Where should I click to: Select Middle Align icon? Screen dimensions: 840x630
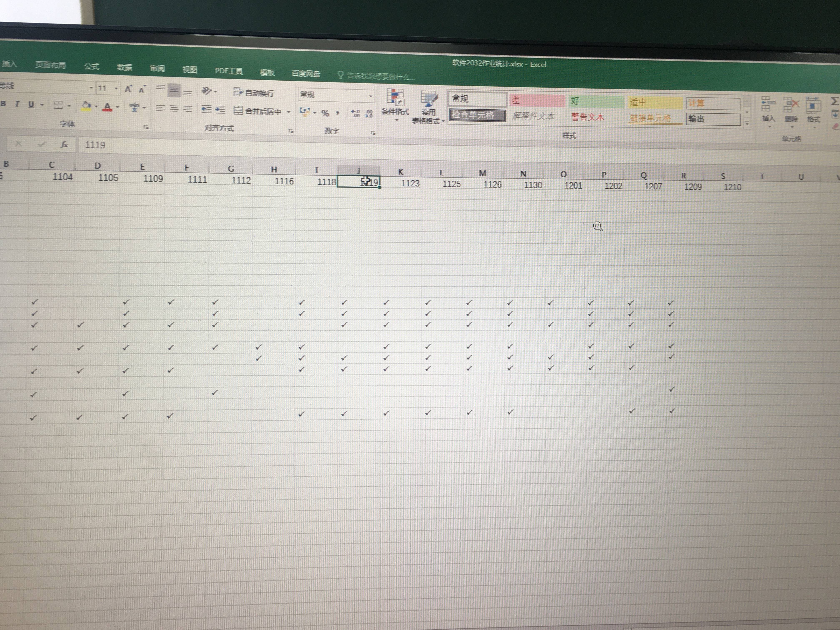coord(174,90)
